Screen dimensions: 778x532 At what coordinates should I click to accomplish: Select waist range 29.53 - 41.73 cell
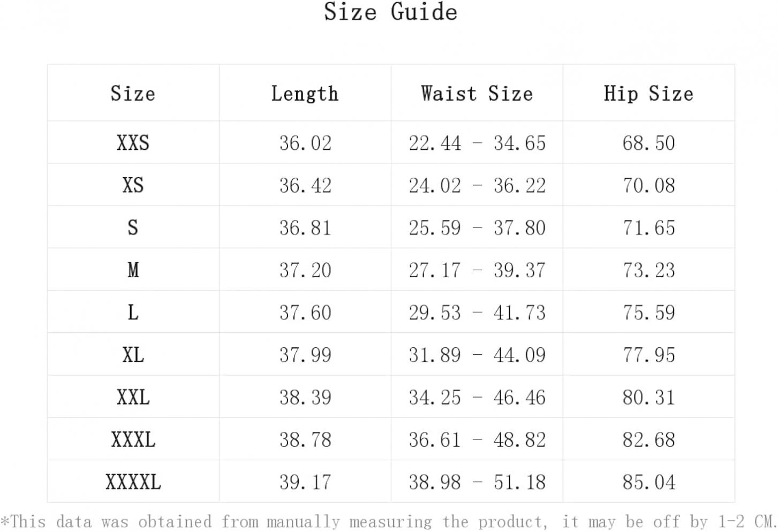click(x=477, y=312)
